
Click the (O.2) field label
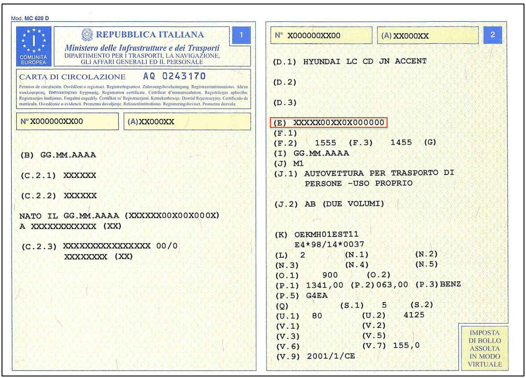pyautogui.click(x=379, y=275)
